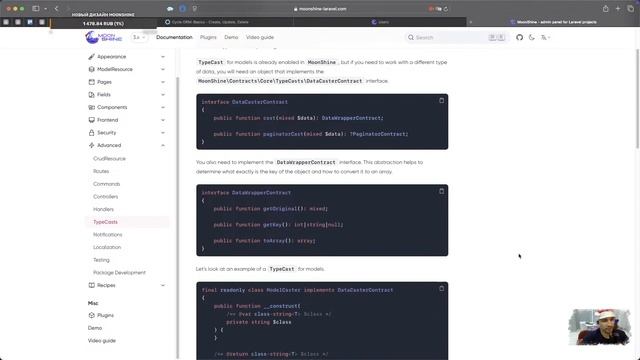The height and width of the screenshot is (360, 640).
Task: Open Video guide link under Misc
Action: pyautogui.click(x=102, y=341)
